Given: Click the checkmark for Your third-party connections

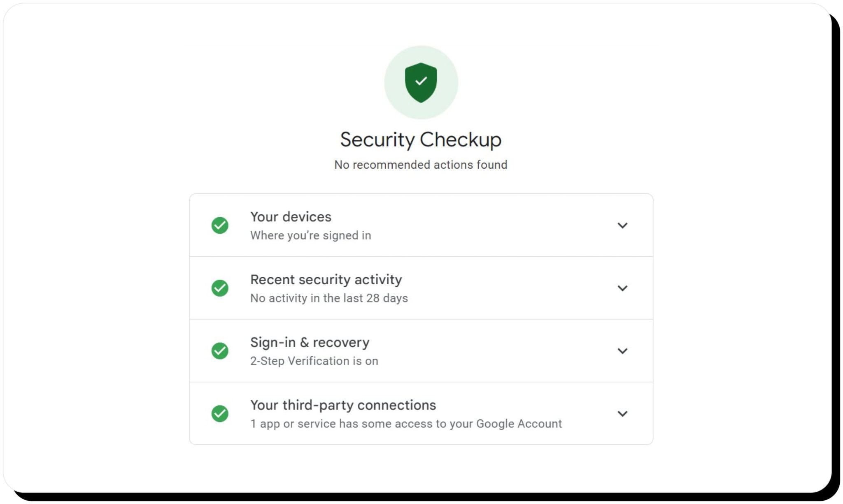Looking at the screenshot, I should [x=220, y=413].
